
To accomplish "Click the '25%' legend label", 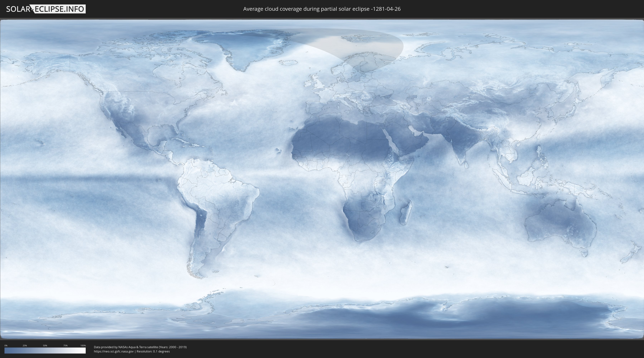I will [25, 345].
